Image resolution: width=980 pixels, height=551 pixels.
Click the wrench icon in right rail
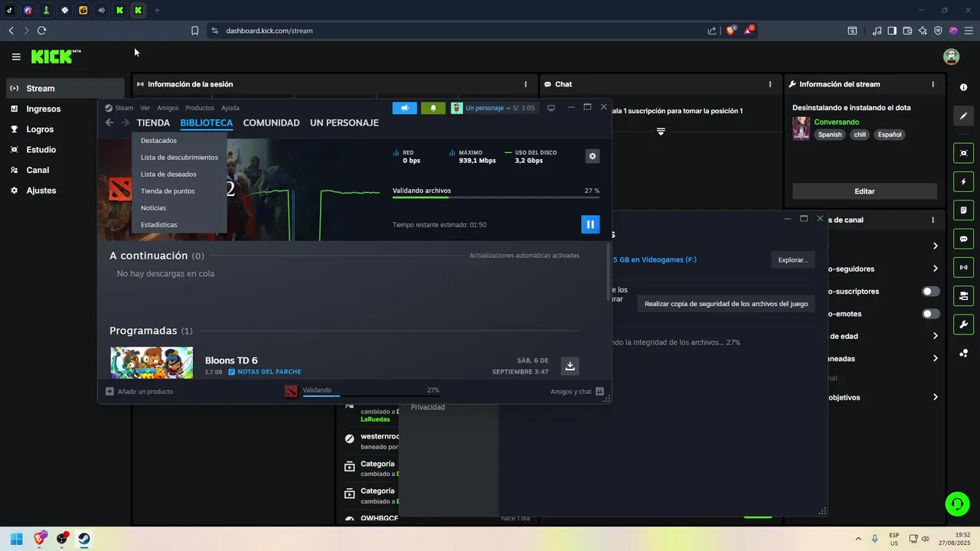(x=963, y=324)
